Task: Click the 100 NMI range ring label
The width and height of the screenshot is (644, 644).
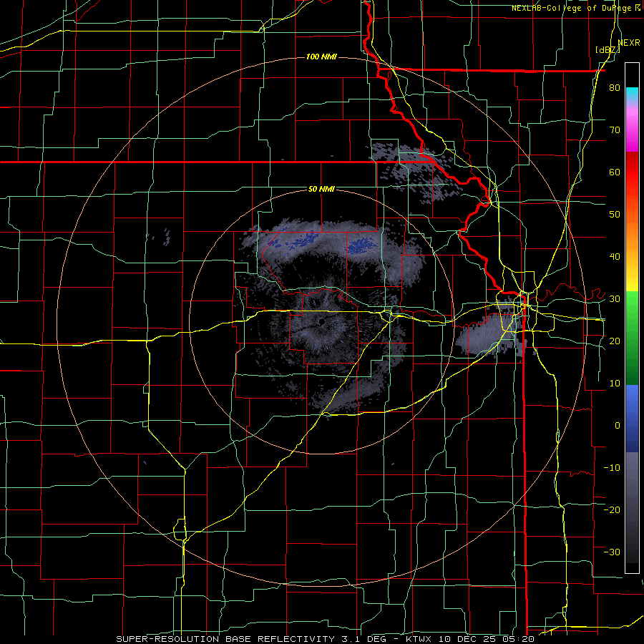Action: pos(321,57)
